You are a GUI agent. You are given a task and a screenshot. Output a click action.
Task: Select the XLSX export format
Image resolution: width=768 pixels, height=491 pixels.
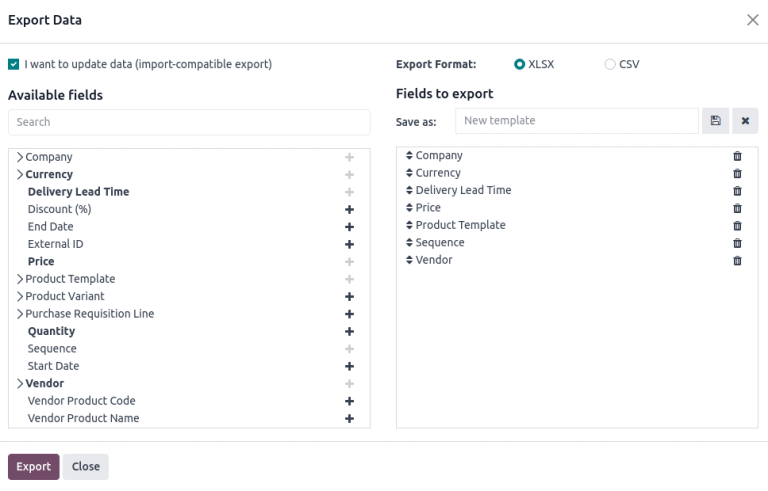519,64
